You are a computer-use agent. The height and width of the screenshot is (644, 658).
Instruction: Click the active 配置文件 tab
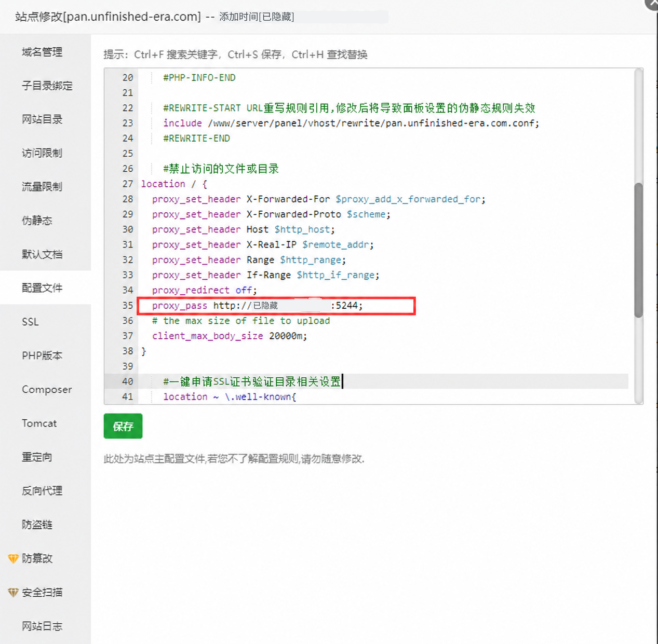click(45, 288)
